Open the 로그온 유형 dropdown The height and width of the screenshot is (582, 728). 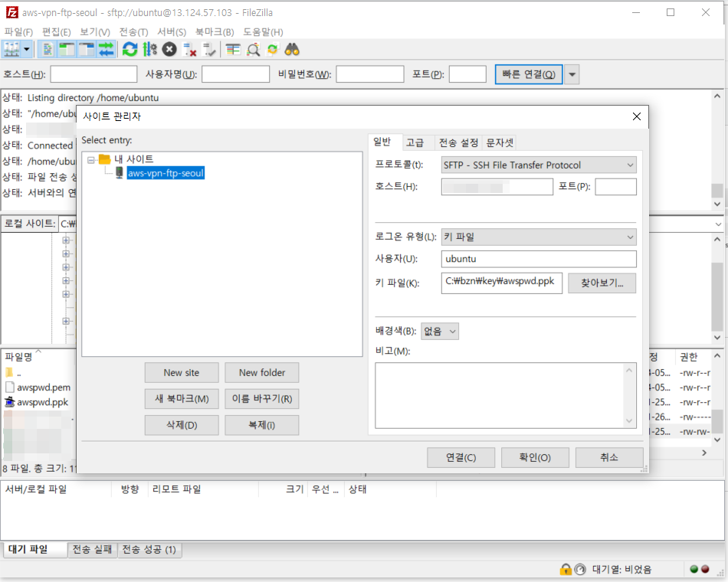tap(539, 237)
